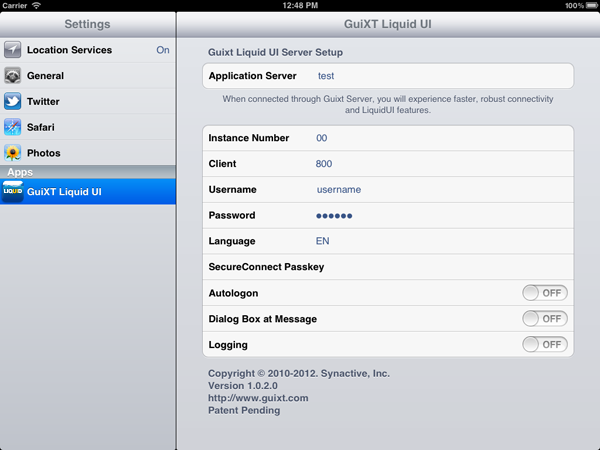Click the GuiXT Liquid UI title bar
This screenshot has height=450, width=600.
(388, 24)
